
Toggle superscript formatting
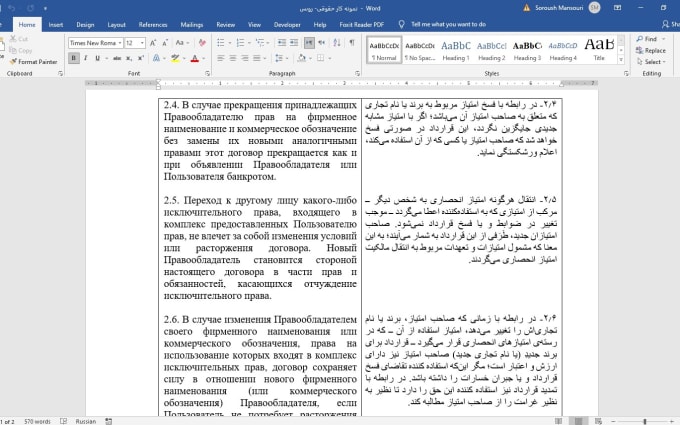coord(141,58)
